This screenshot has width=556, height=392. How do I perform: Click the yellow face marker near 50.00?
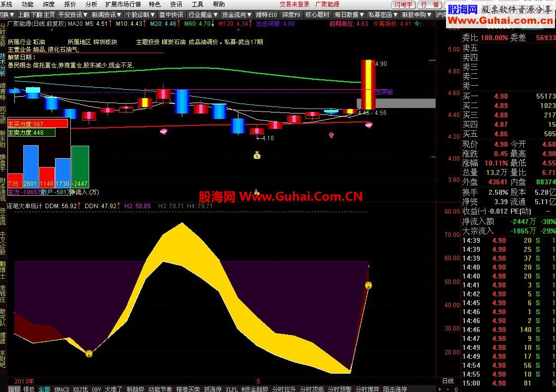point(368,285)
